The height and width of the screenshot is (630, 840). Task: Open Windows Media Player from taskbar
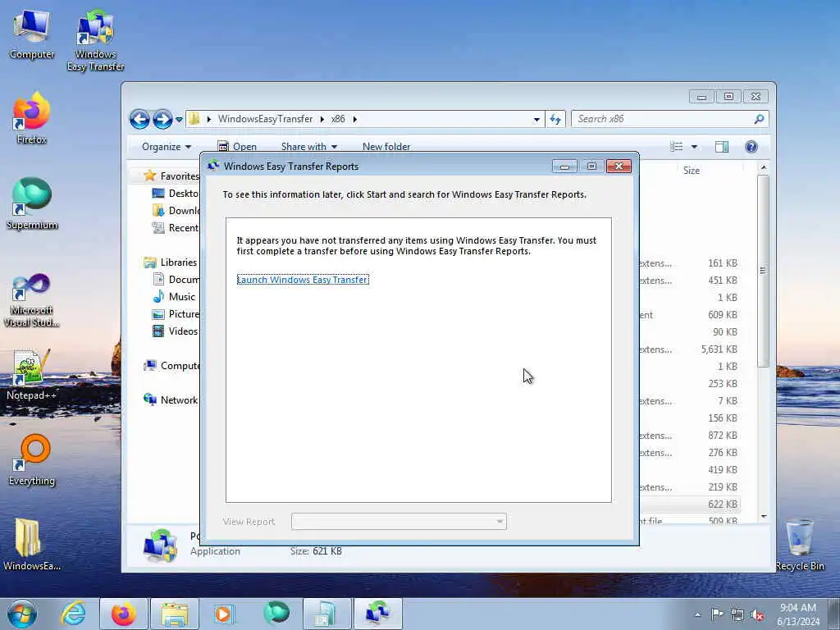(223, 614)
